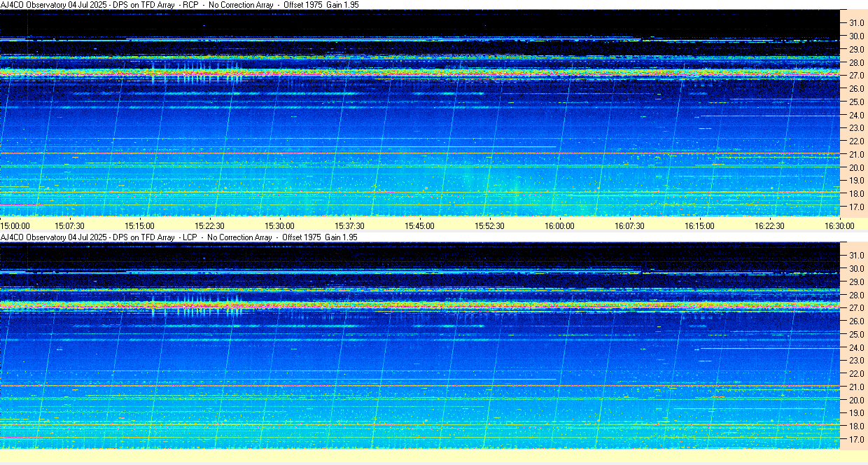Click the 31.0 frequency label in RCP panel

click(x=856, y=23)
